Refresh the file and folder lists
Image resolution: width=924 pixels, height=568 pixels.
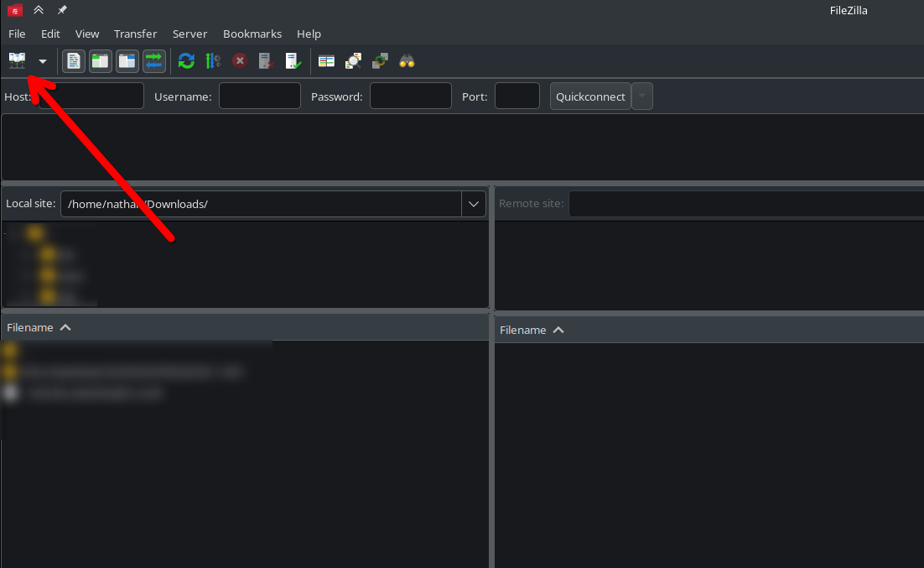point(186,60)
